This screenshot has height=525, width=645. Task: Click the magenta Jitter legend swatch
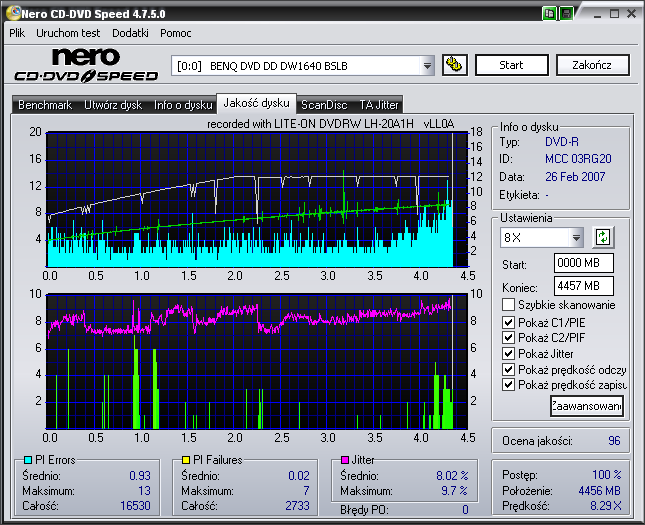(345, 460)
